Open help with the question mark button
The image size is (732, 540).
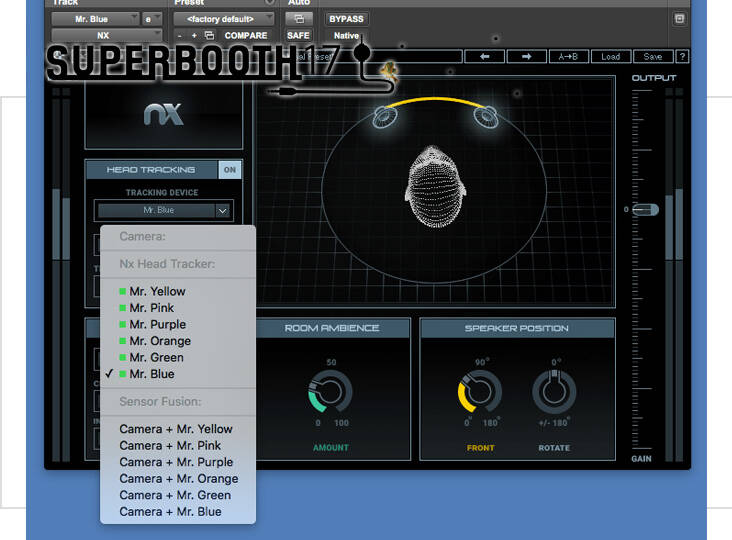click(x=682, y=56)
